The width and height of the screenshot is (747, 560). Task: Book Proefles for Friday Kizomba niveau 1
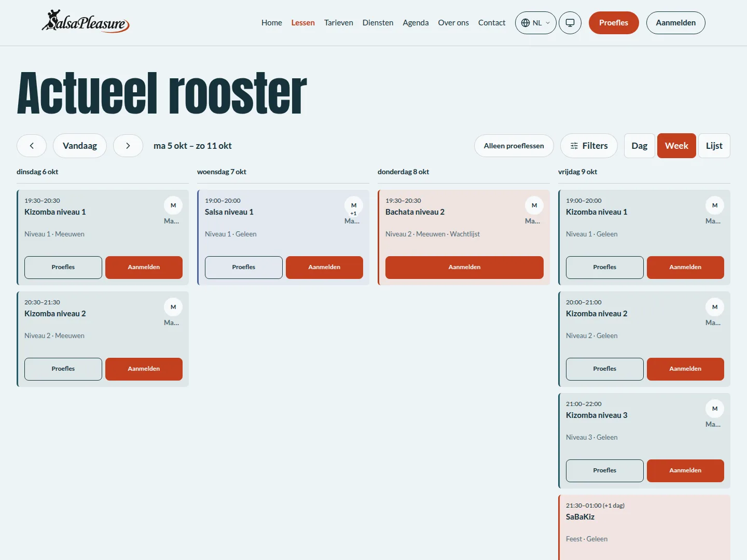click(605, 268)
